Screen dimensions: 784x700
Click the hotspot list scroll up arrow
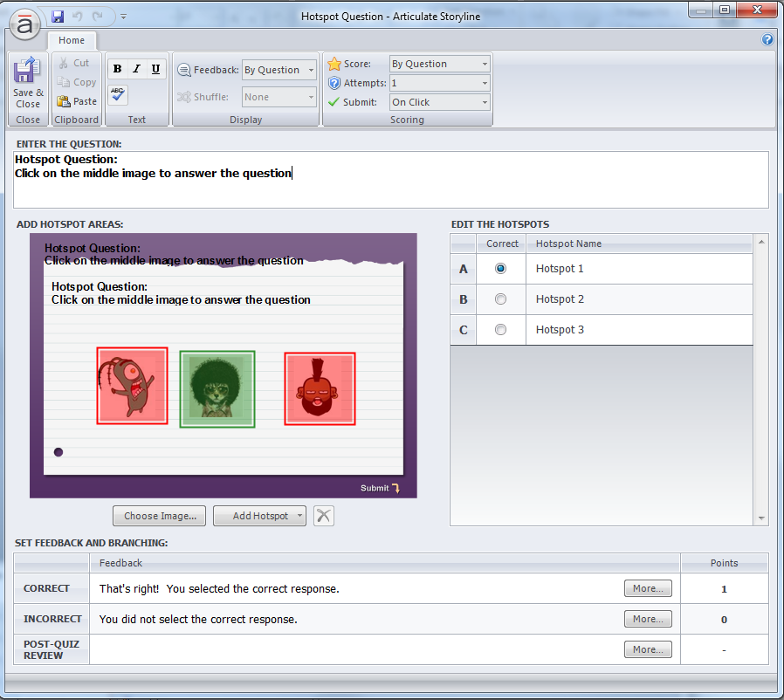click(x=761, y=242)
